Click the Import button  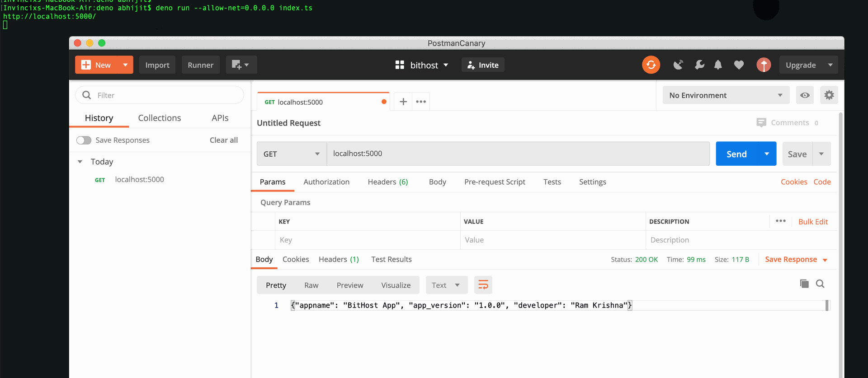(157, 65)
